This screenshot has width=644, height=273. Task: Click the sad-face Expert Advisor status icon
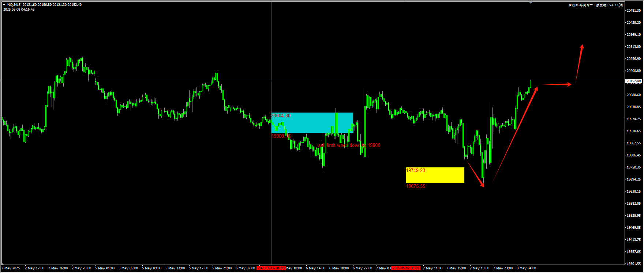coord(621,5)
